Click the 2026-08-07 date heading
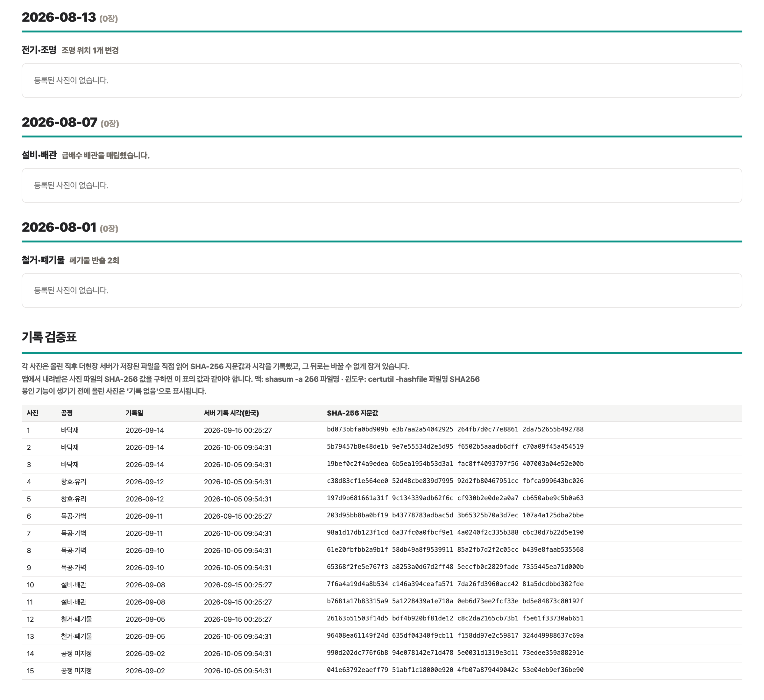Image resolution: width=764 pixels, height=700 pixels. tap(60, 122)
